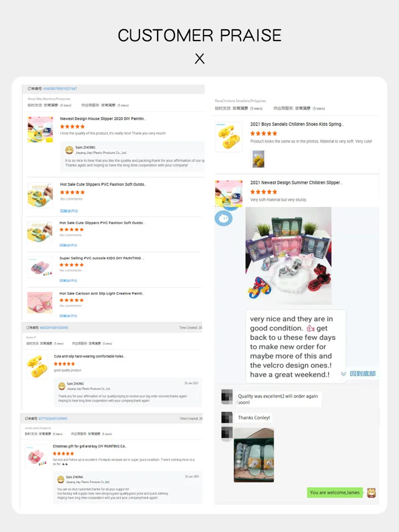Open the Super Selling PVC outsole slipper thumbnail
This screenshot has width=399, height=532.
coord(40,267)
